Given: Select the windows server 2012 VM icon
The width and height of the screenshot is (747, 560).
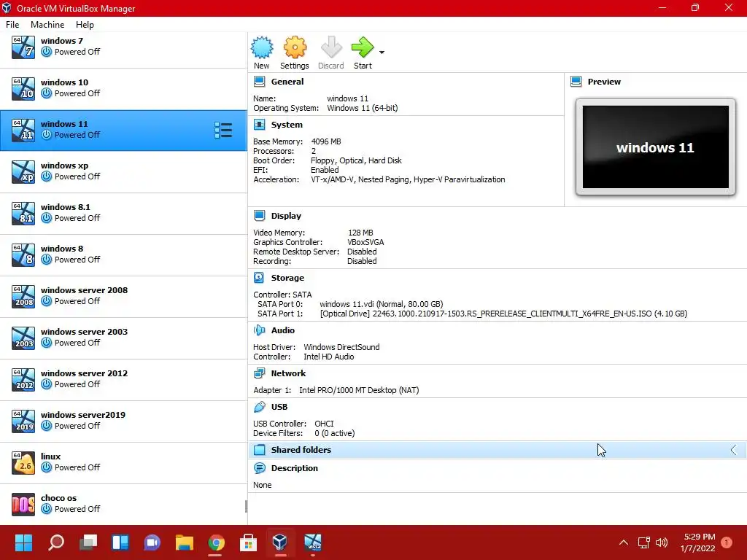Looking at the screenshot, I should 23,379.
